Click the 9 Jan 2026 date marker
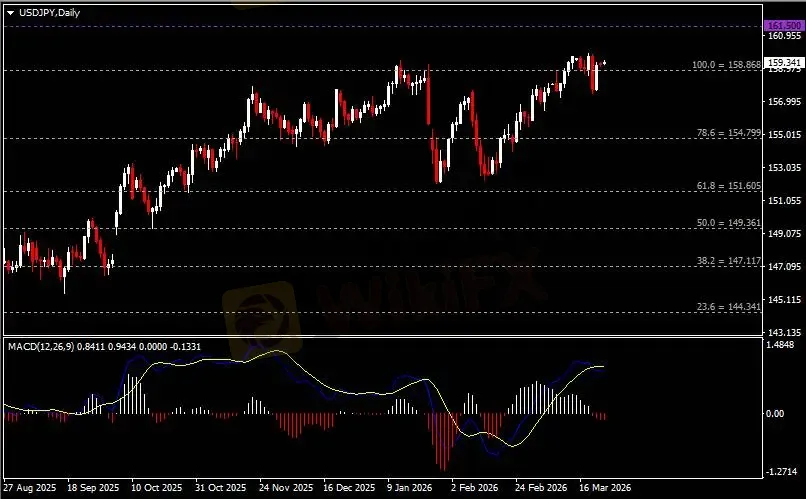 pyautogui.click(x=410, y=487)
